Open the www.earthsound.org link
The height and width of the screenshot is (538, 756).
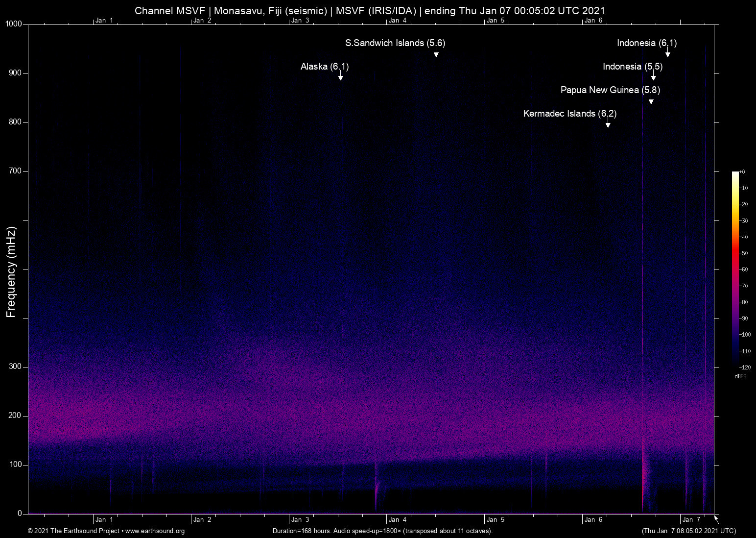coord(155,531)
